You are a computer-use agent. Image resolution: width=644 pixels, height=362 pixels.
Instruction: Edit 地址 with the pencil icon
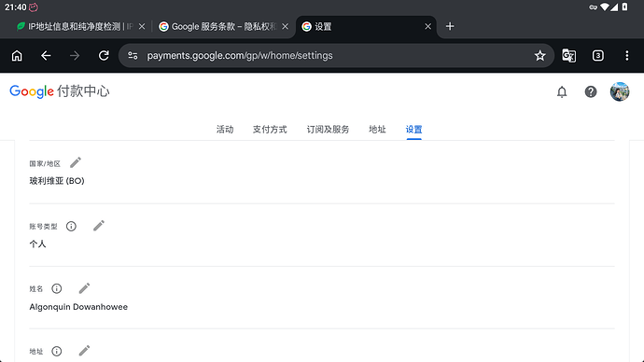[x=84, y=351]
